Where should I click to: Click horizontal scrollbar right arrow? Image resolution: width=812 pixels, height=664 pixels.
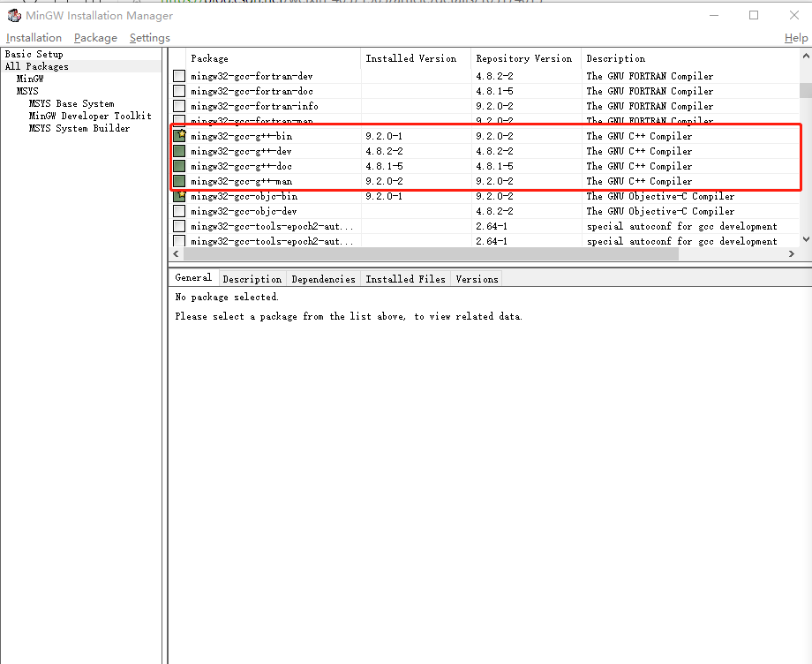792,253
